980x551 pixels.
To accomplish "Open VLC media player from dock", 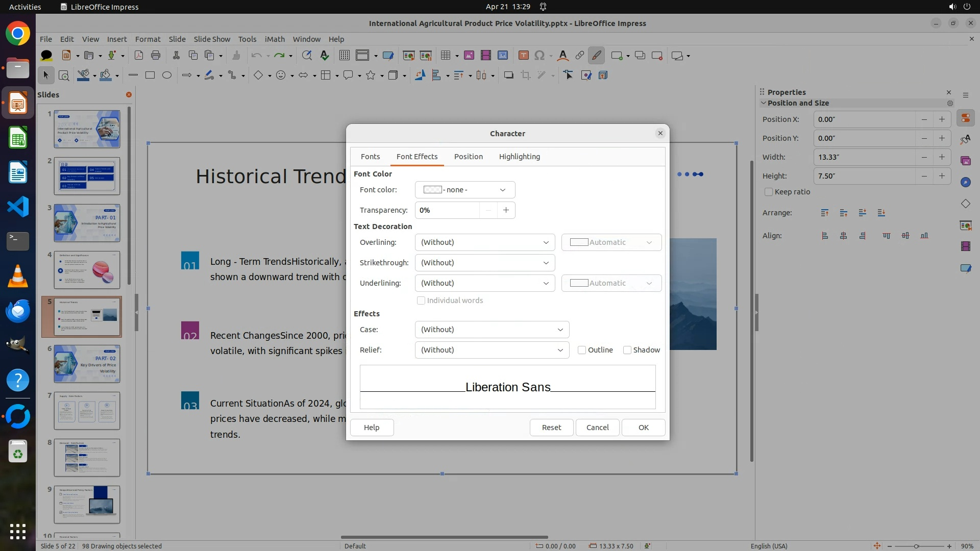I will [x=17, y=276].
